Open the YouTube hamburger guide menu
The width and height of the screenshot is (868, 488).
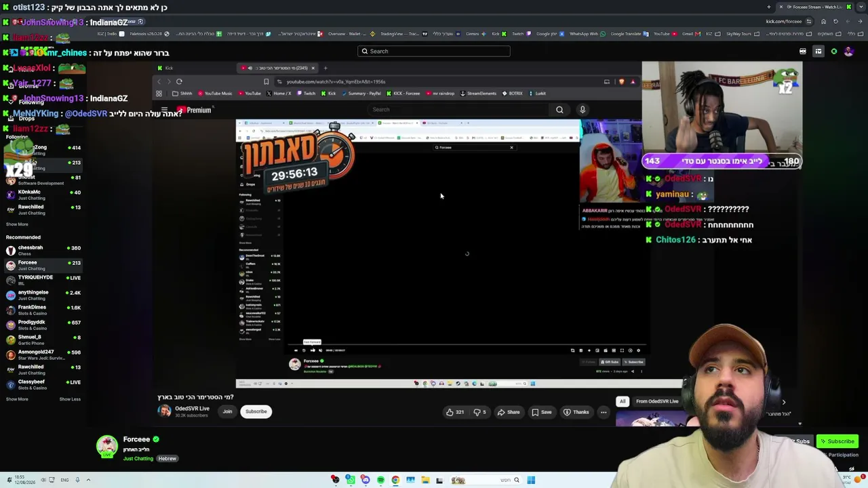tap(164, 110)
